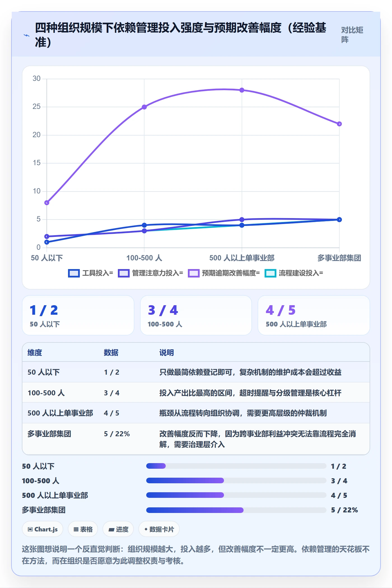Click the 500 人以上单事业部 x-axis label

point(242,258)
